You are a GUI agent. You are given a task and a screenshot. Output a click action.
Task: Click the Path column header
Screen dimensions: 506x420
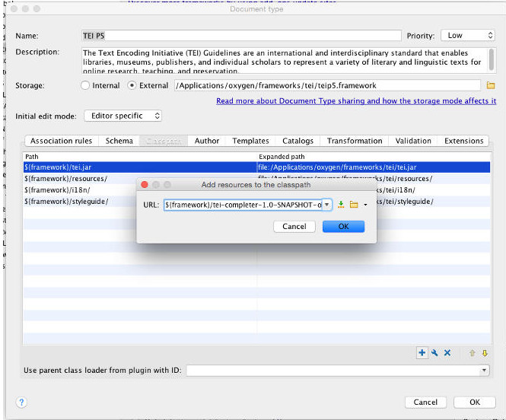140,157
